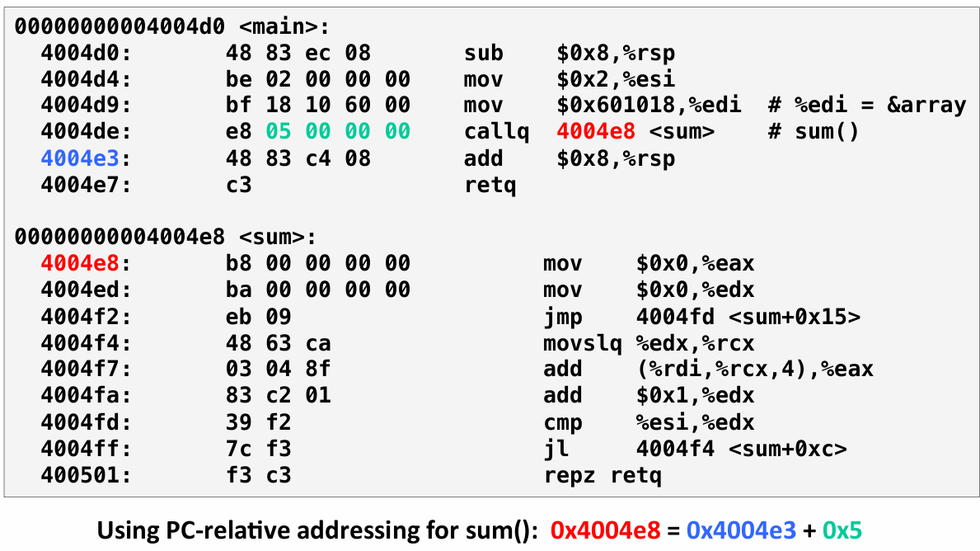Click the '4004fd <sum+0x15>' jump target
Viewport: 980px width, 551px height.
748,317
